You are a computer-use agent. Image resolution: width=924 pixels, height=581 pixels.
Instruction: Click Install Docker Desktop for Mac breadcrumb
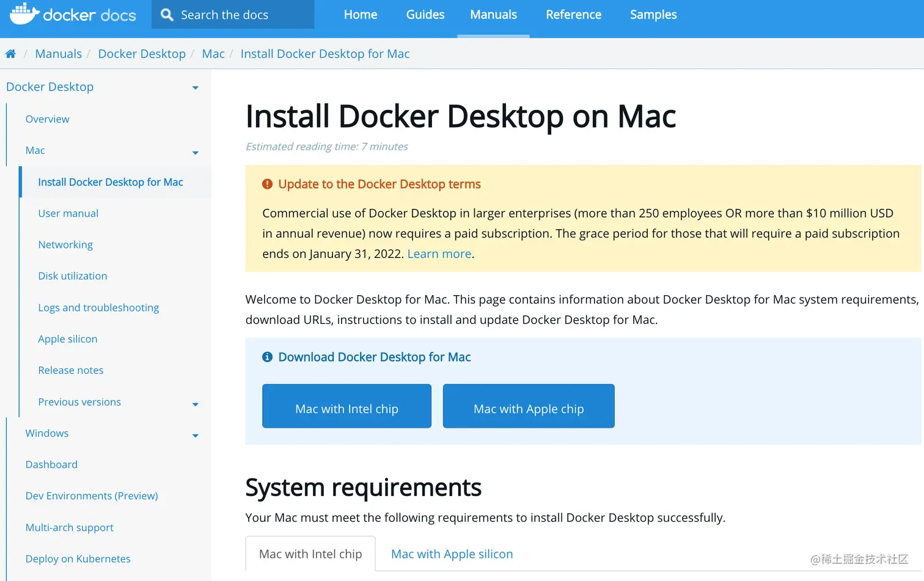pyautogui.click(x=325, y=54)
